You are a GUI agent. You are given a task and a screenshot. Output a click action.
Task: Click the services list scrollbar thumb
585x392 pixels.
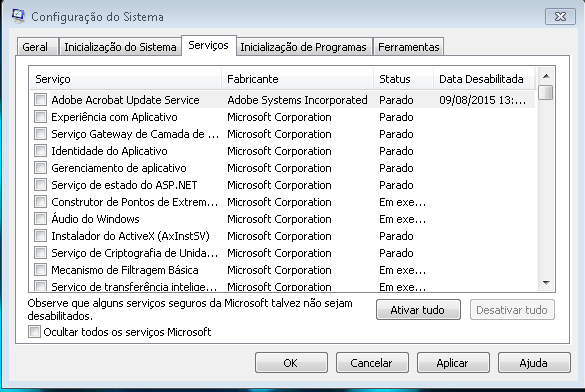pyautogui.click(x=546, y=92)
